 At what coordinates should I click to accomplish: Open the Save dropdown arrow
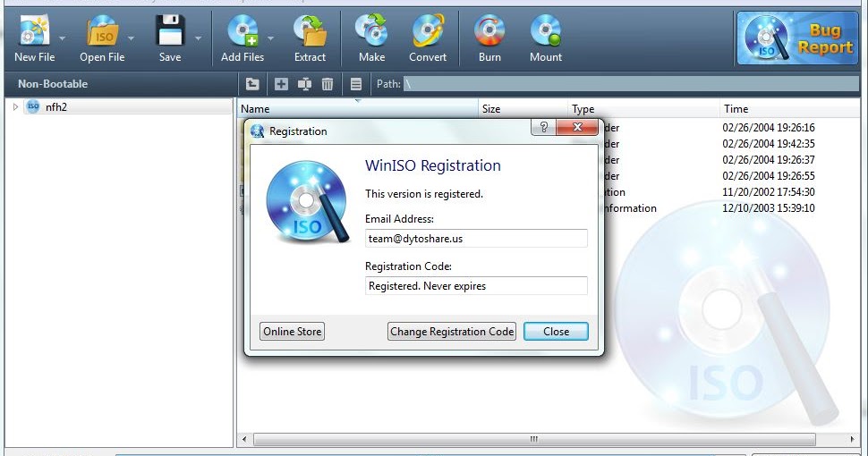tap(198, 38)
